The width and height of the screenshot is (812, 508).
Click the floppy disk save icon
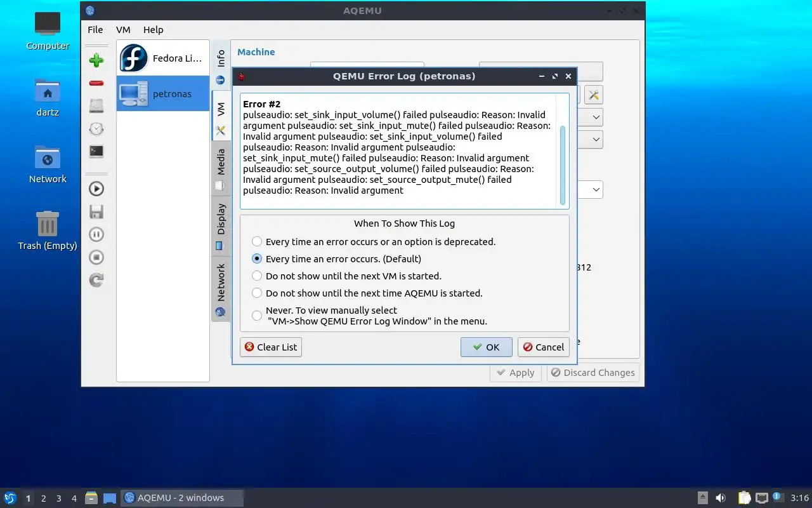[x=96, y=211]
